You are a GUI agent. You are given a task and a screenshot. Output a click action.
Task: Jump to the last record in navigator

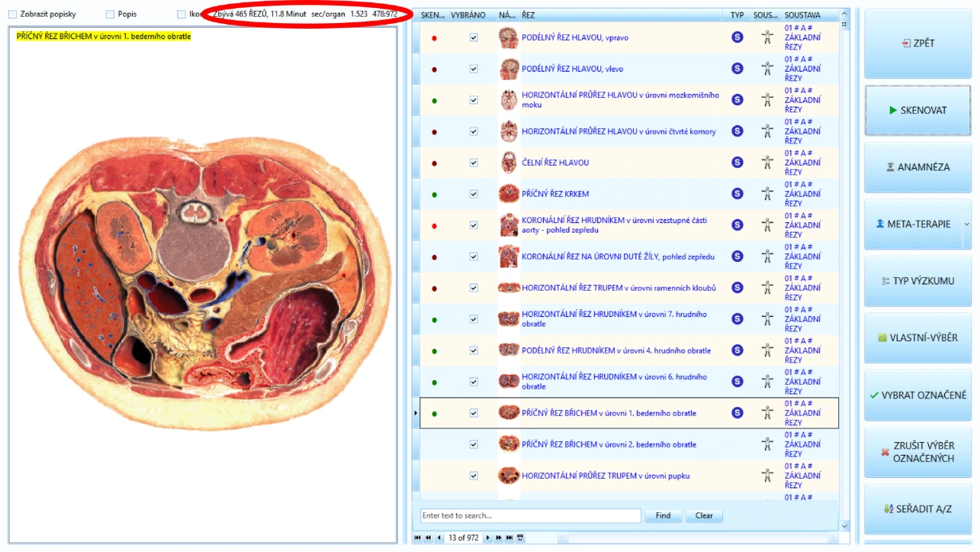(x=510, y=538)
